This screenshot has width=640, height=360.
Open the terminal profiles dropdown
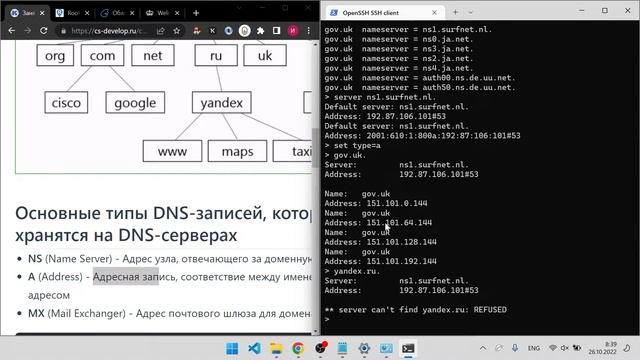click(x=470, y=12)
